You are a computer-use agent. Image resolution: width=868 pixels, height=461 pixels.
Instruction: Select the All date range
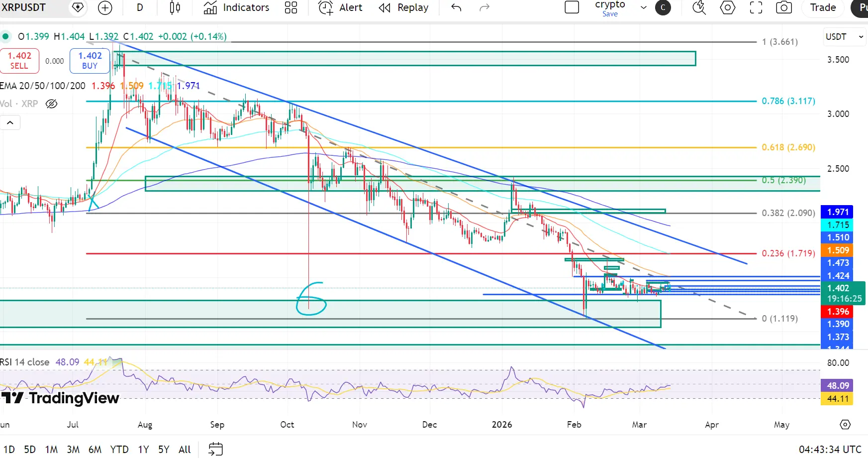pyautogui.click(x=185, y=450)
